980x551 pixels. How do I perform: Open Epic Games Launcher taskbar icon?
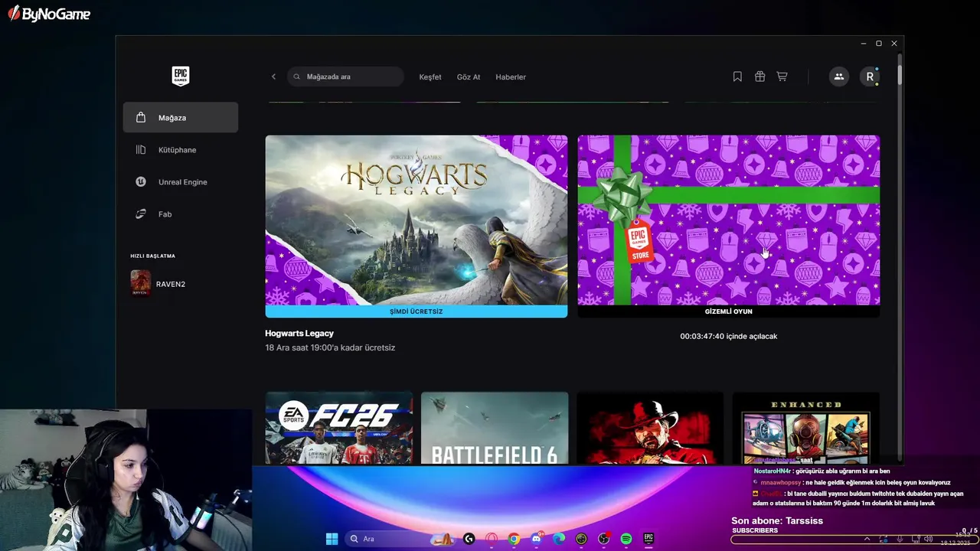pyautogui.click(x=648, y=539)
